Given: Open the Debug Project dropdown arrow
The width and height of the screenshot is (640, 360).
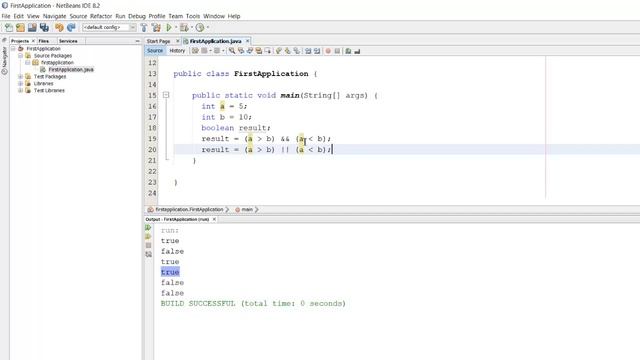Looking at the screenshot, I should (192, 27).
